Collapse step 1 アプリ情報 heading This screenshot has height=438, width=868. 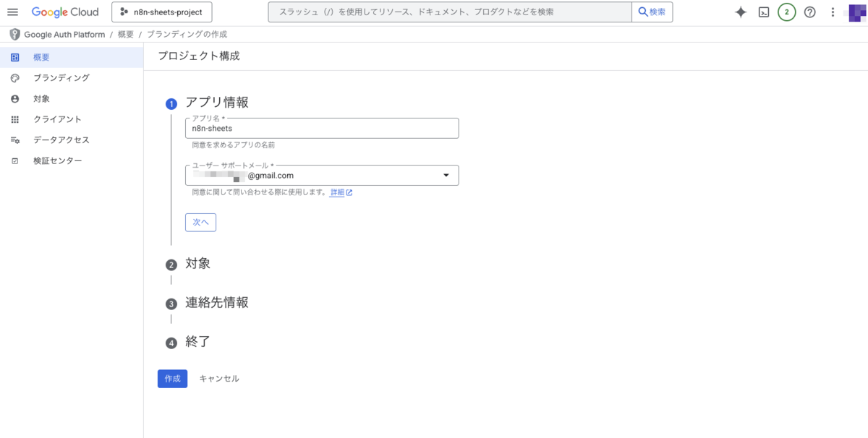(x=217, y=103)
